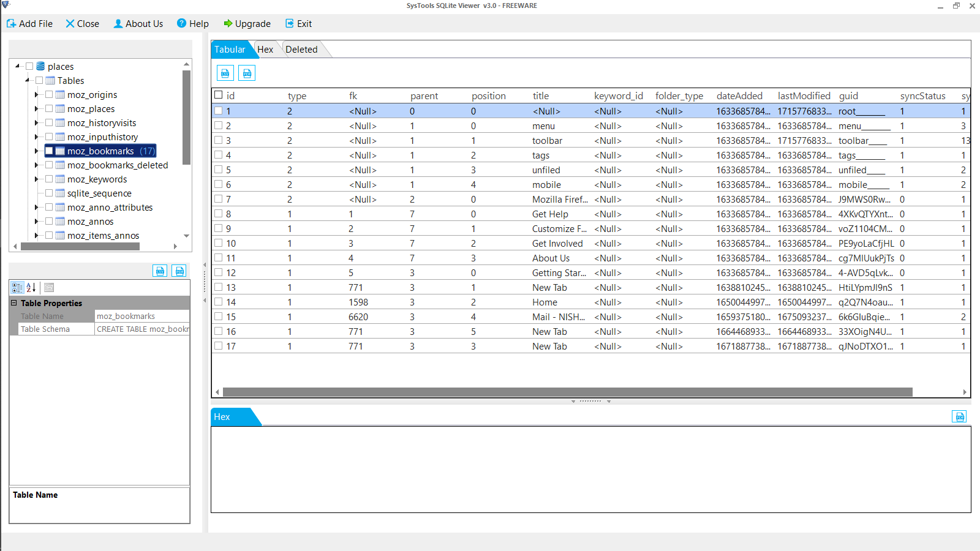Click Property Pages icon in properties toolbar
This screenshot has height=551, width=980.
pos(49,287)
